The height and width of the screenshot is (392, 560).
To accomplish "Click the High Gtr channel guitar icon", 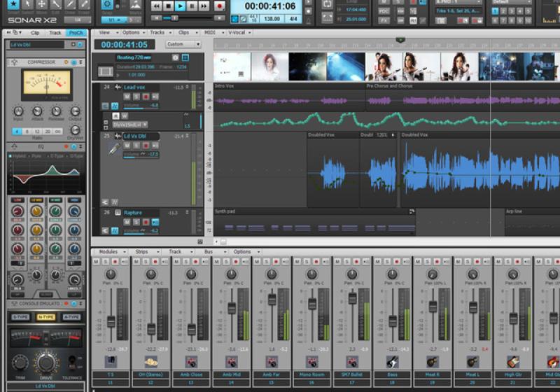I will [513, 362].
